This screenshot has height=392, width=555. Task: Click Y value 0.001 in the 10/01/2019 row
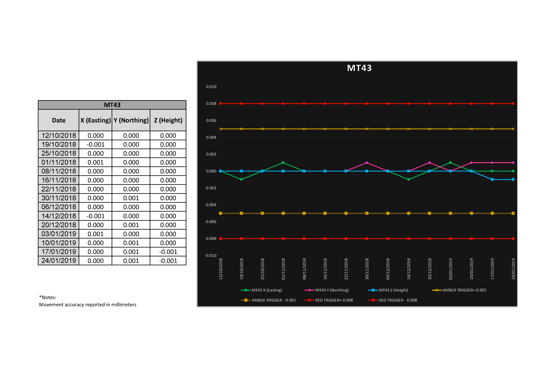point(131,243)
